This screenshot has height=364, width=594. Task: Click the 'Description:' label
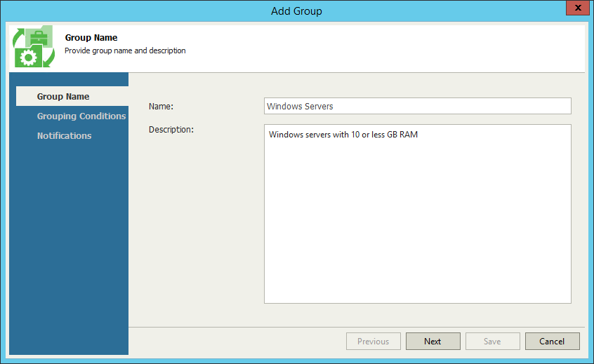click(x=171, y=130)
